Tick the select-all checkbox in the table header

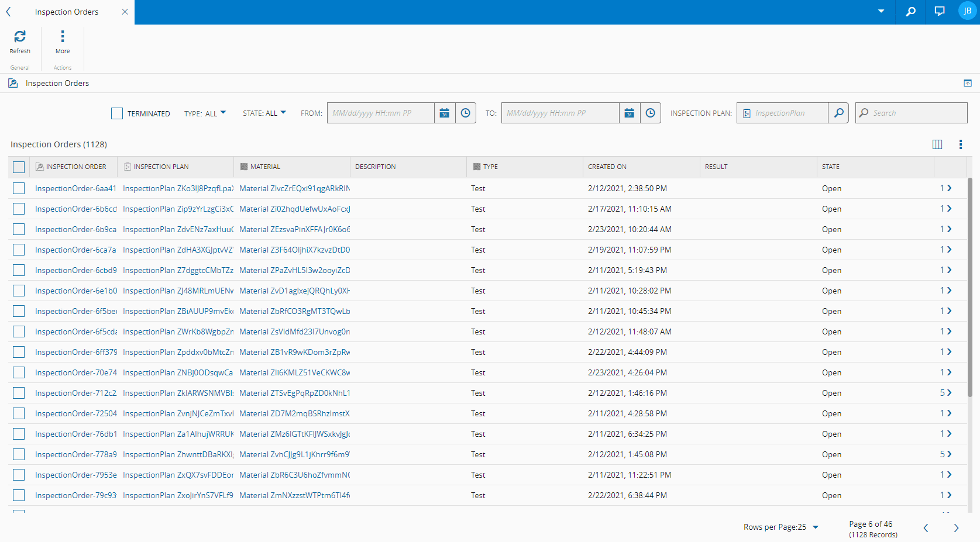tap(19, 167)
